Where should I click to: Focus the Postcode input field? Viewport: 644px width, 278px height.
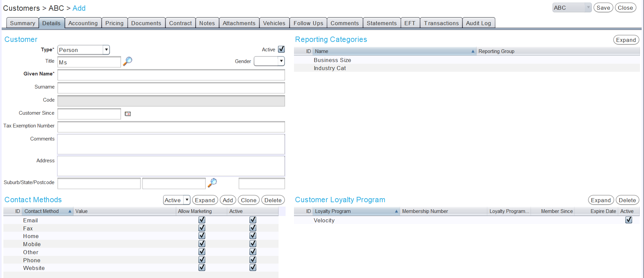coord(262,183)
